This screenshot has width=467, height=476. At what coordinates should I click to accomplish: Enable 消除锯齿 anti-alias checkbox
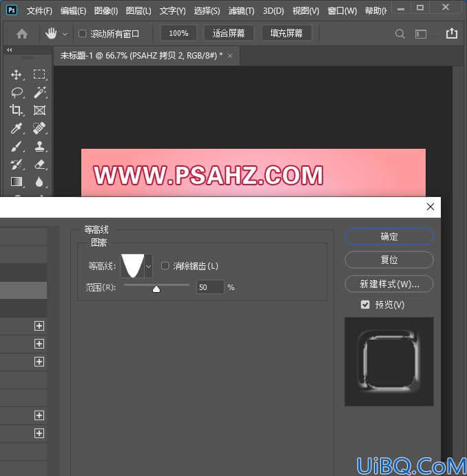point(165,266)
